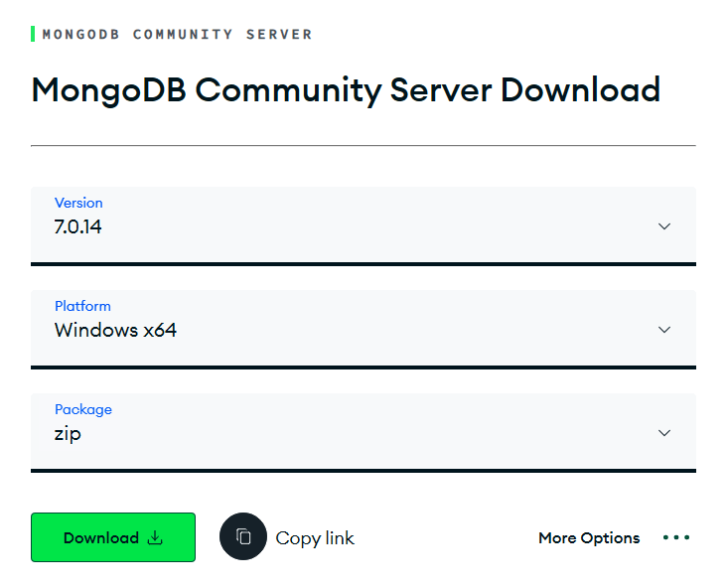The image size is (728, 588).
Task: Expand the Package dropdown chevron
Action: [x=664, y=433]
